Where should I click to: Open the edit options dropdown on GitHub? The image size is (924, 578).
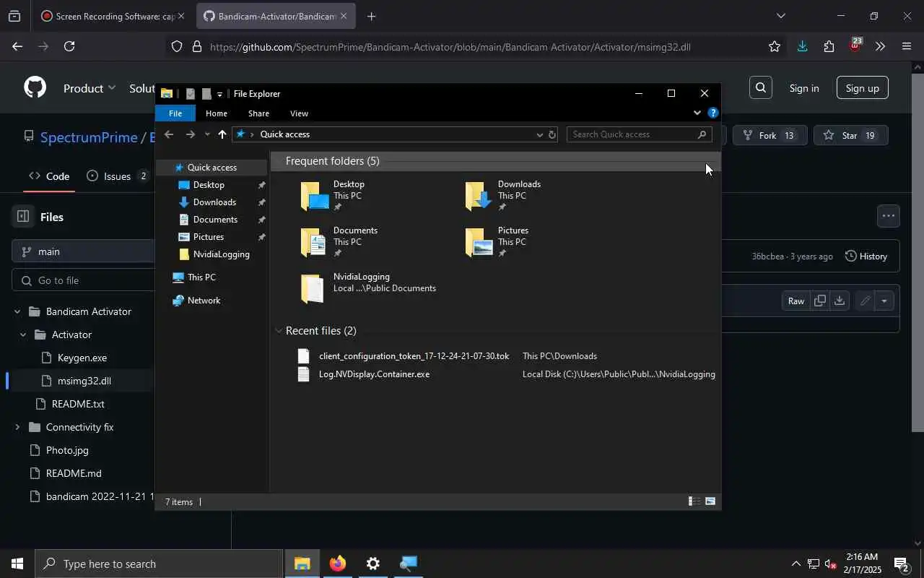[x=884, y=301]
